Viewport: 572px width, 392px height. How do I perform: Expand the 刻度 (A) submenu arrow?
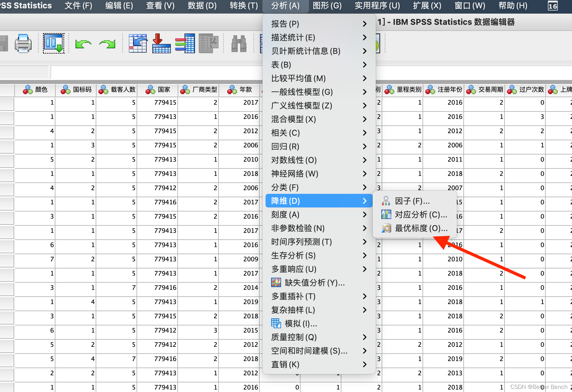tap(365, 215)
